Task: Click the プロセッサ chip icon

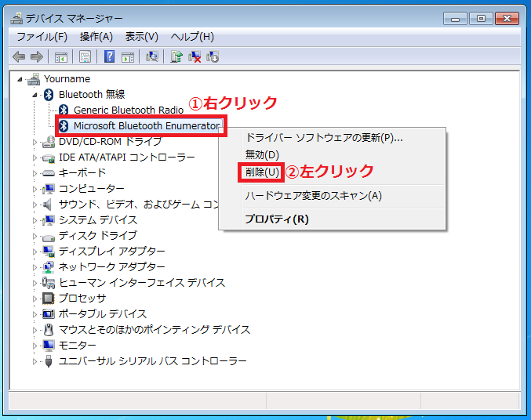Action: pos(48,299)
